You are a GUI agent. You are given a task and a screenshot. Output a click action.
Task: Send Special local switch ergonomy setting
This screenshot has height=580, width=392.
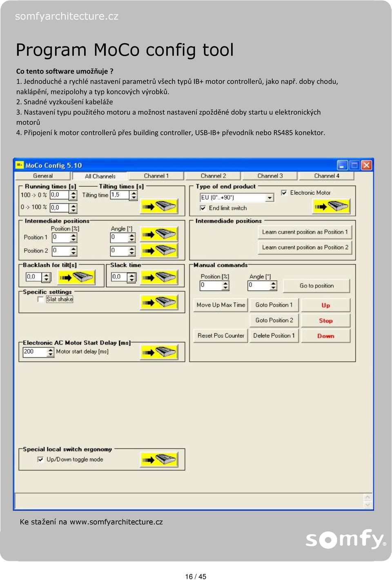click(159, 460)
